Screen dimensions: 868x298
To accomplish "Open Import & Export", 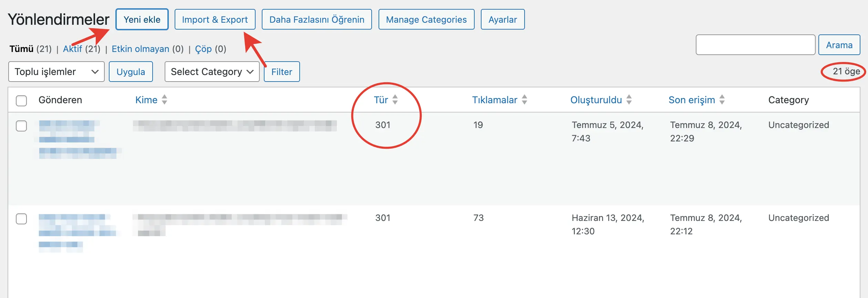I will [215, 20].
